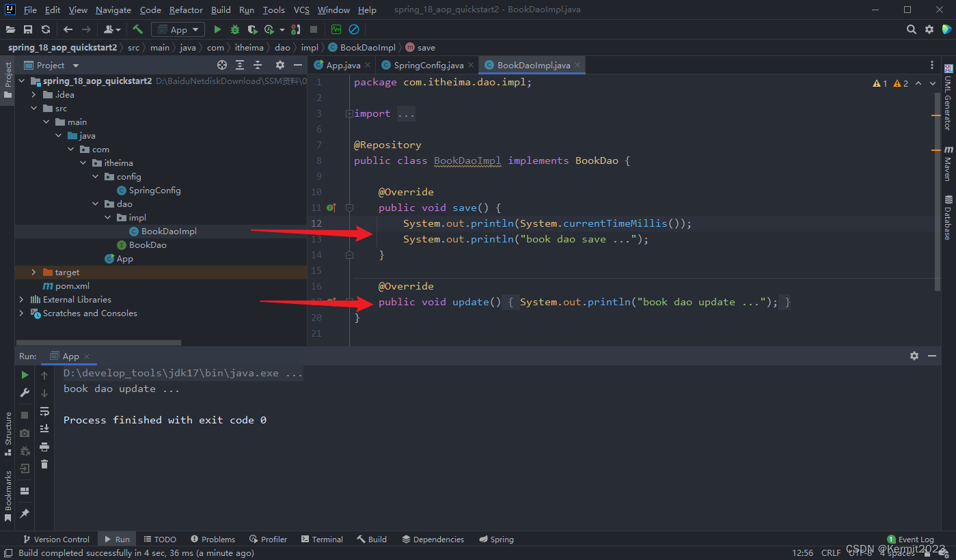Open Problems tool window
The width and height of the screenshot is (956, 560).
click(x=213, y=540)
